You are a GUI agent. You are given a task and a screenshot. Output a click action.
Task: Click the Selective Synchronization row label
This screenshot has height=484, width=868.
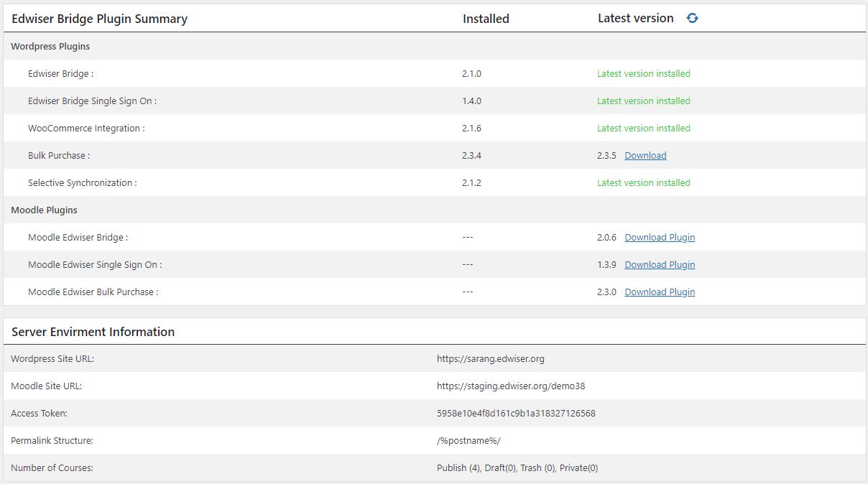[x=82, y=183]
